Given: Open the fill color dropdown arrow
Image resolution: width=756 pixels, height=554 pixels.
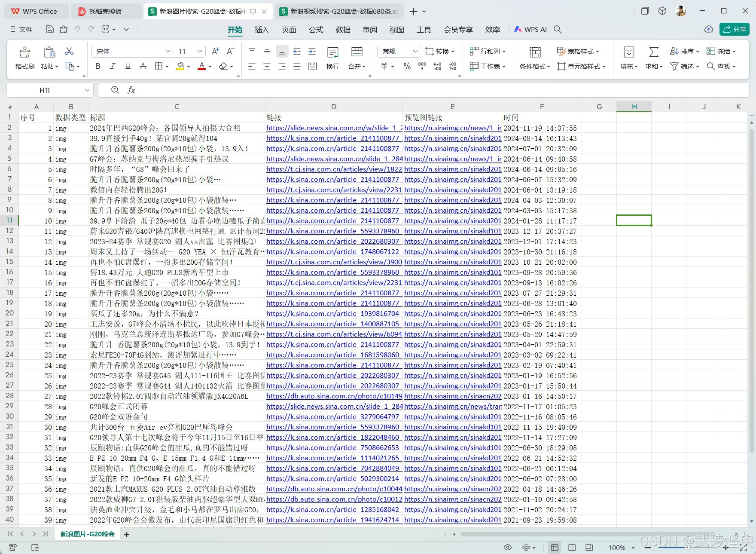Looking at the screenshot, I should pos(189,67).
